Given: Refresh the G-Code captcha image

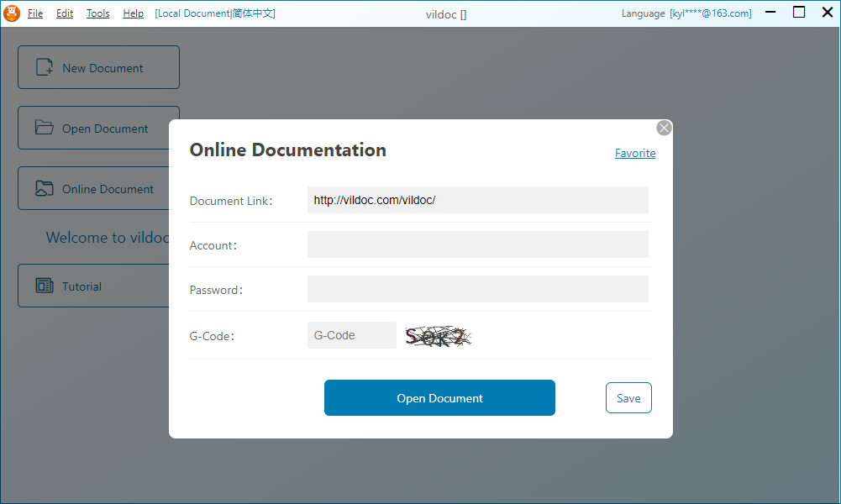Looking at the screenshot, I should (438, 337).
